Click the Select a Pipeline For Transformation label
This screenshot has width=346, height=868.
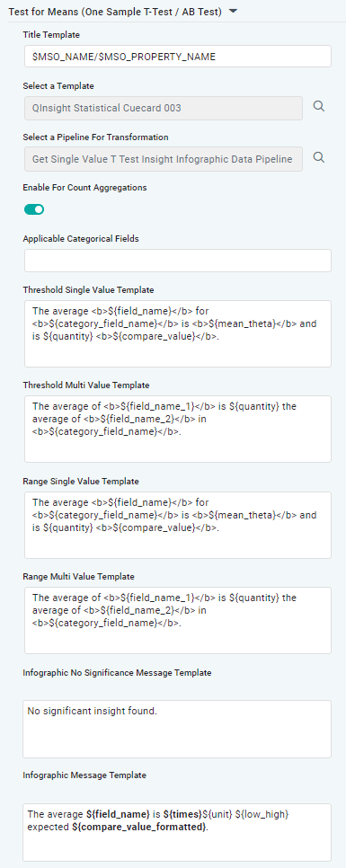pos(96,137)
